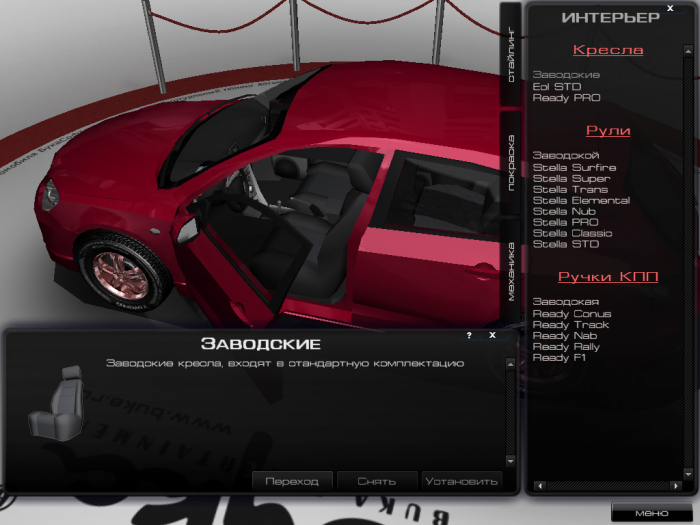Click Интерьер list scroll-down arrow
Viewport: 700px width, 525px height.
[x=688, y=474]
